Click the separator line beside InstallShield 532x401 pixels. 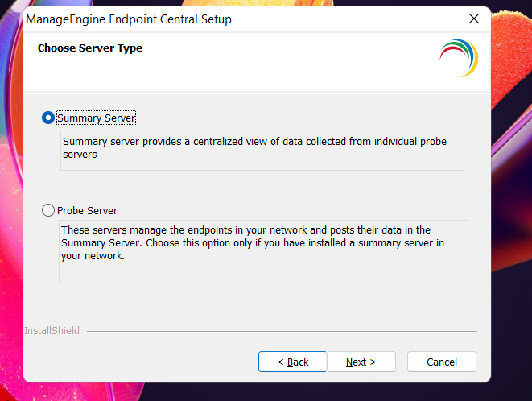coord(282,330)
